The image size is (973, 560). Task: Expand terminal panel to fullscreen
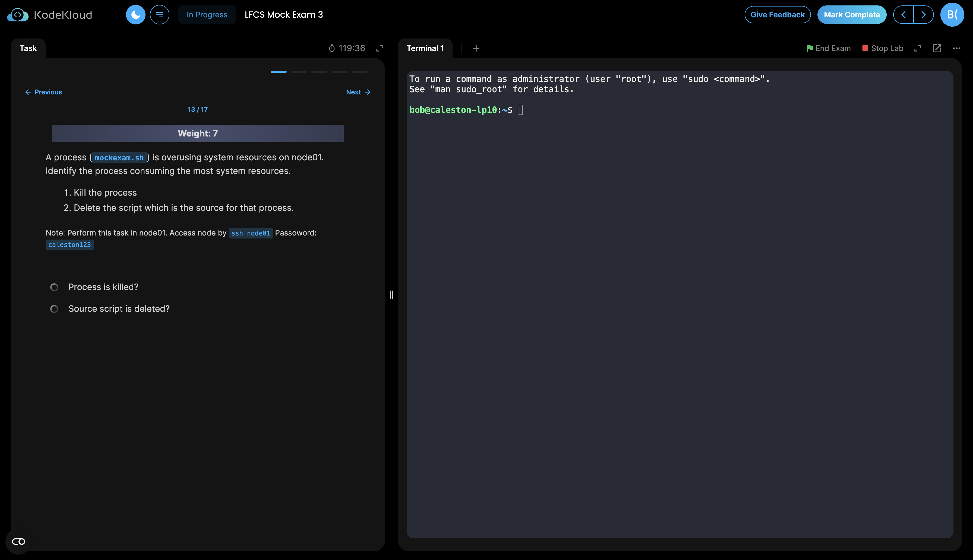918,48
